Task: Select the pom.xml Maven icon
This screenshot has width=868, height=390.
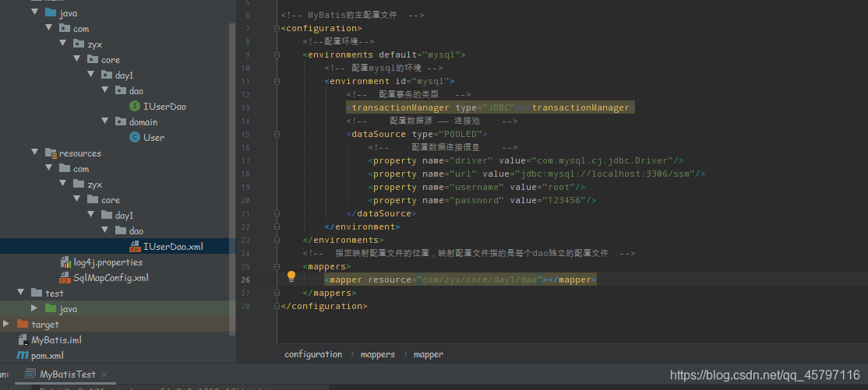Action: tap(23, 355)
